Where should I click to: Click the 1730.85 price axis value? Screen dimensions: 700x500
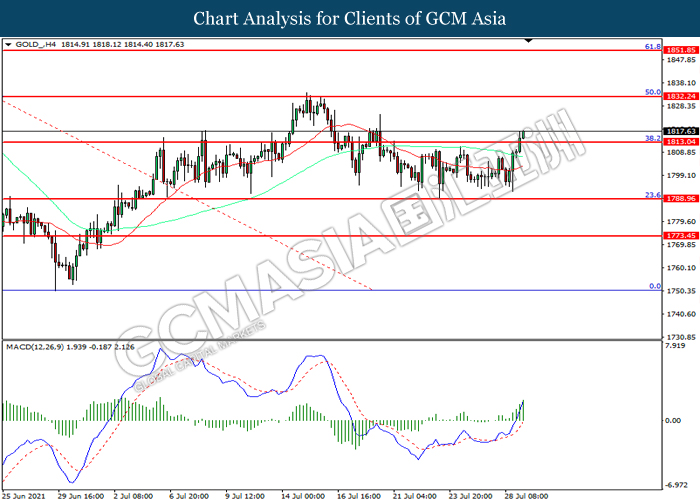pyautogui.click(x=681, y=337)
